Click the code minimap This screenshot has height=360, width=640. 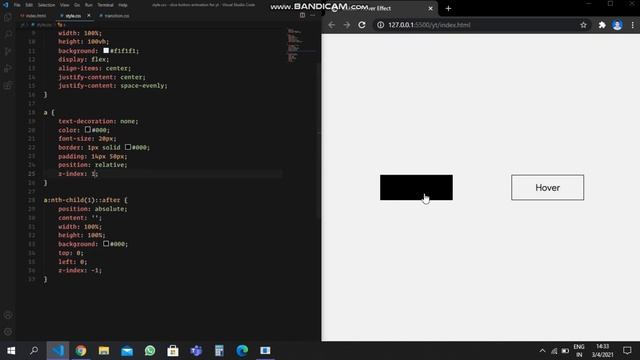click(x=295, y=45)
